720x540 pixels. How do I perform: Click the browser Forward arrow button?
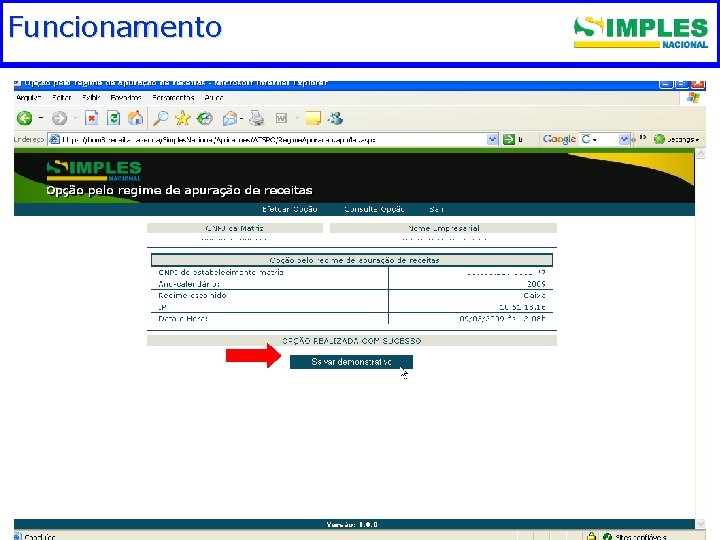(x=59, y=118)
